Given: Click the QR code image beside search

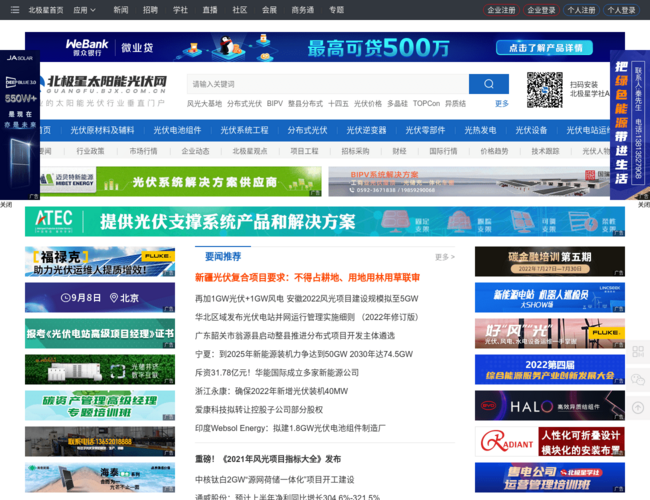Looking at the screenshot, I should (544, 88).
